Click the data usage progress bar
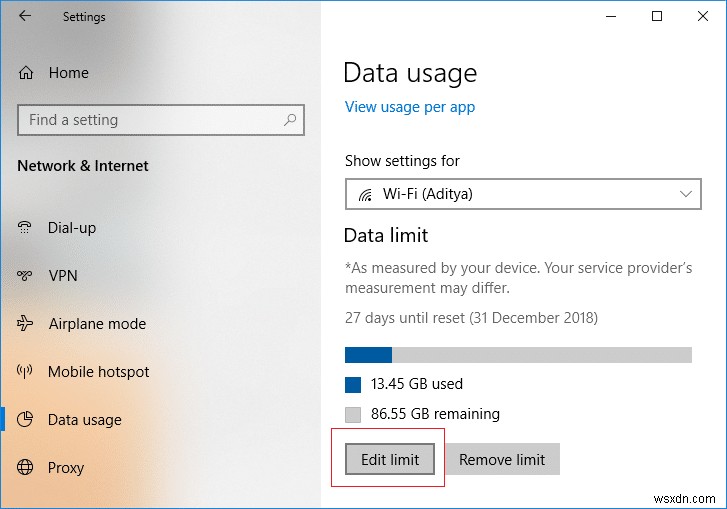 click(518, 355)
